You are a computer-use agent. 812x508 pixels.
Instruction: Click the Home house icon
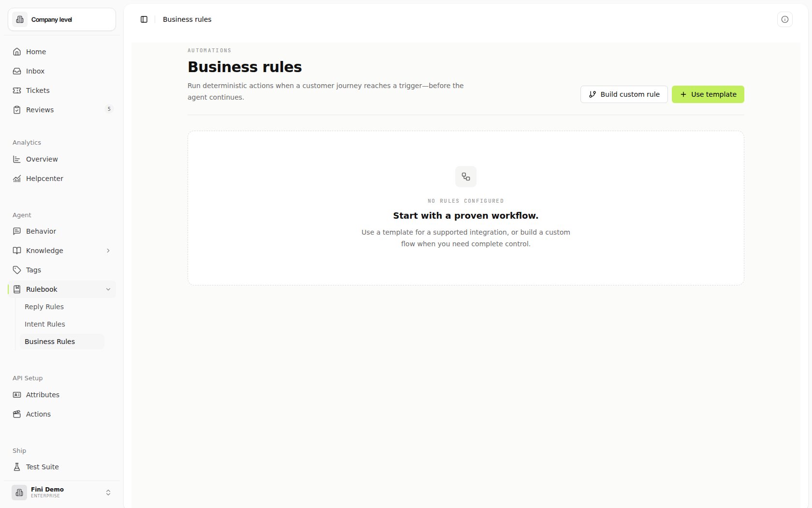17,52
